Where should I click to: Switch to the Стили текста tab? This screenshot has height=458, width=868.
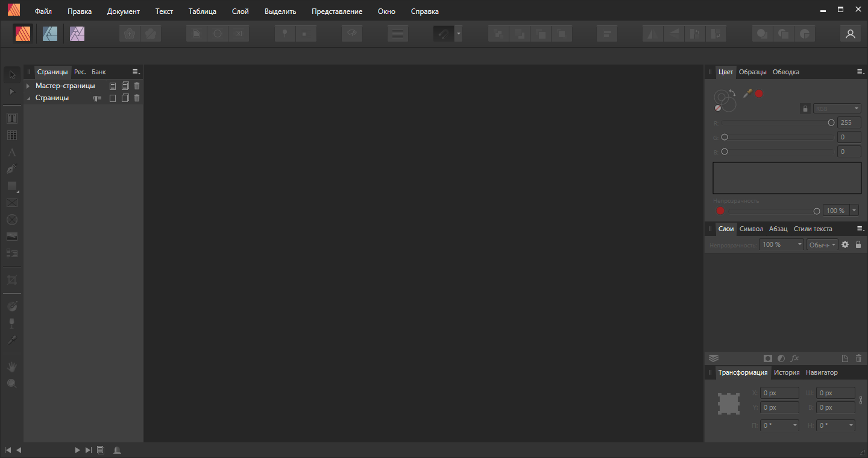pyautogui.click(x=813, y=229)
